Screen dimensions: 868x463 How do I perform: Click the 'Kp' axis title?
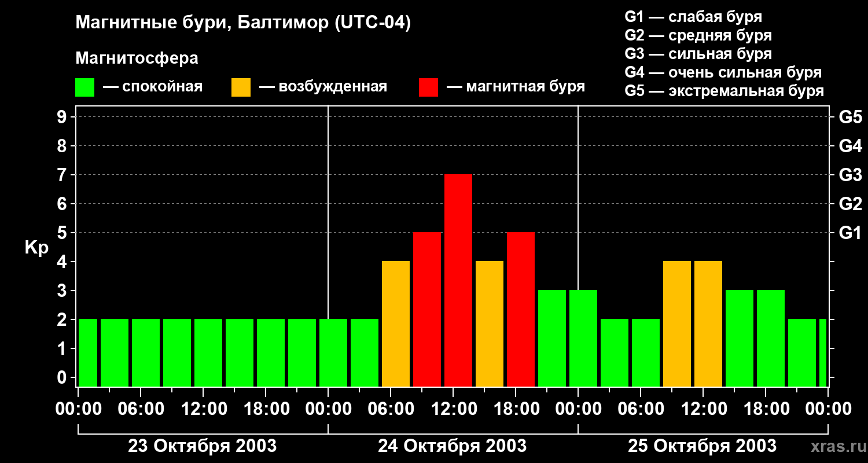pyautogui.click(x=36, y=248)
